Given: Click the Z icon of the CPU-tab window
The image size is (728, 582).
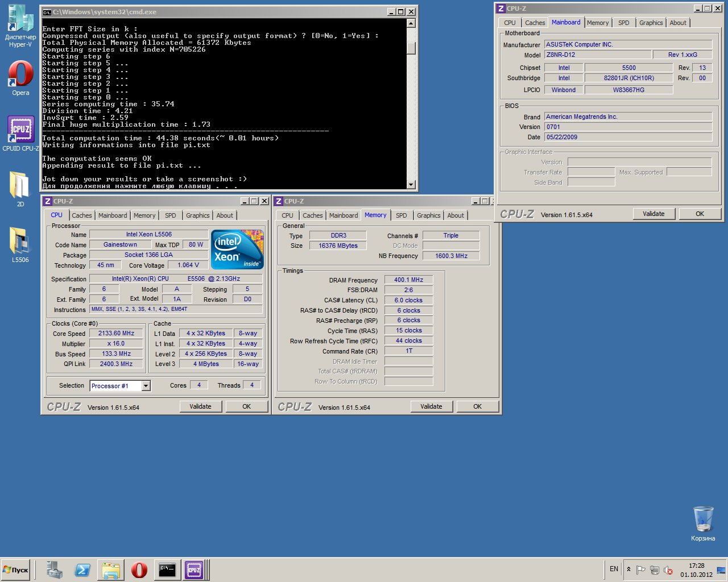Looking at the screenshot, I should tap(48, 201).
